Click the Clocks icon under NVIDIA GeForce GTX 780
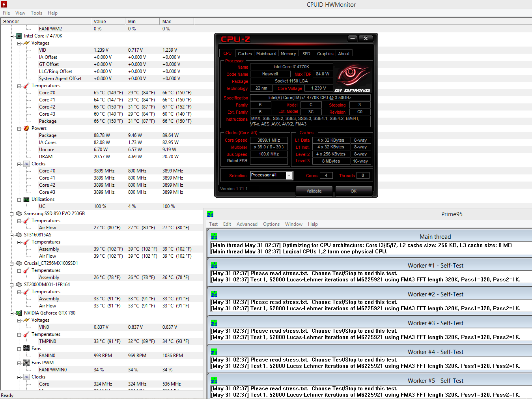The height and width of the screenshot is (399, 532). [x=26, y=377]
